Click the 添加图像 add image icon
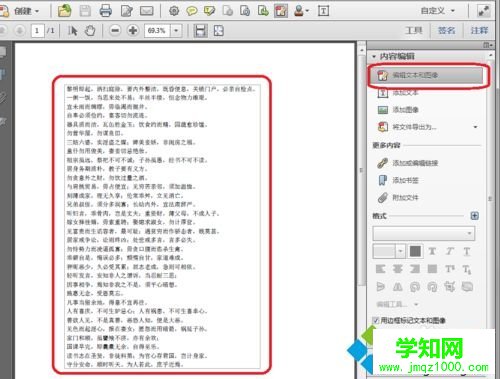Screen dimensions: 500x379 tap(383, 110)
